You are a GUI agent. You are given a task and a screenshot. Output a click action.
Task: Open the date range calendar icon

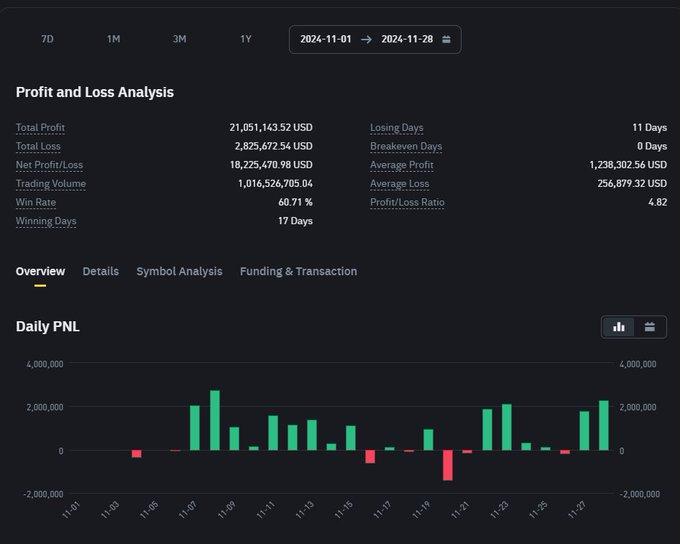(446, 39)
